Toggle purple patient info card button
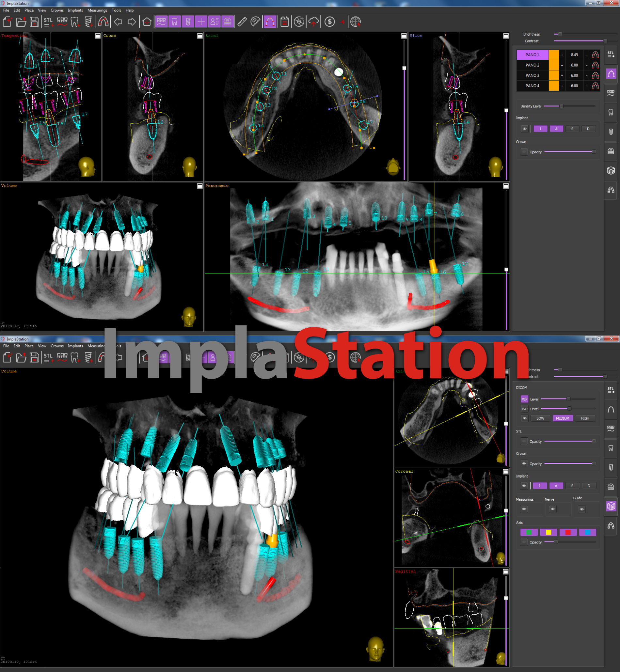This screenshot has height=672, width=620. click(x=214, y=22)
